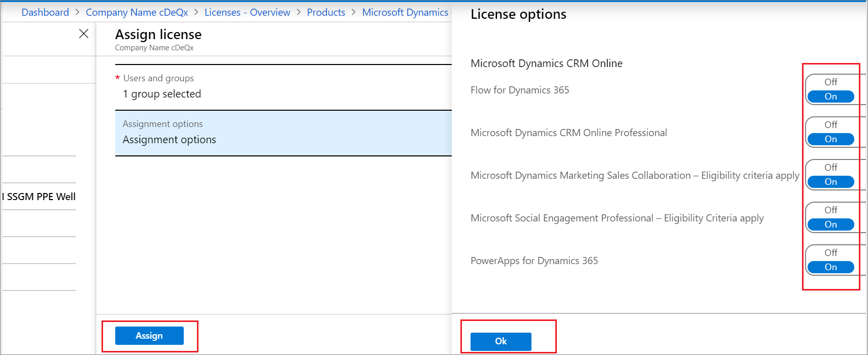Select On for PowerApps for Dynamics 365

[830, 267]
